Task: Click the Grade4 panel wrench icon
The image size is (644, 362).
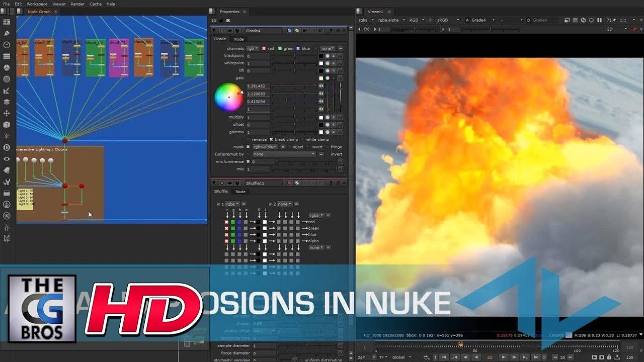Action: tap(237, 31)
